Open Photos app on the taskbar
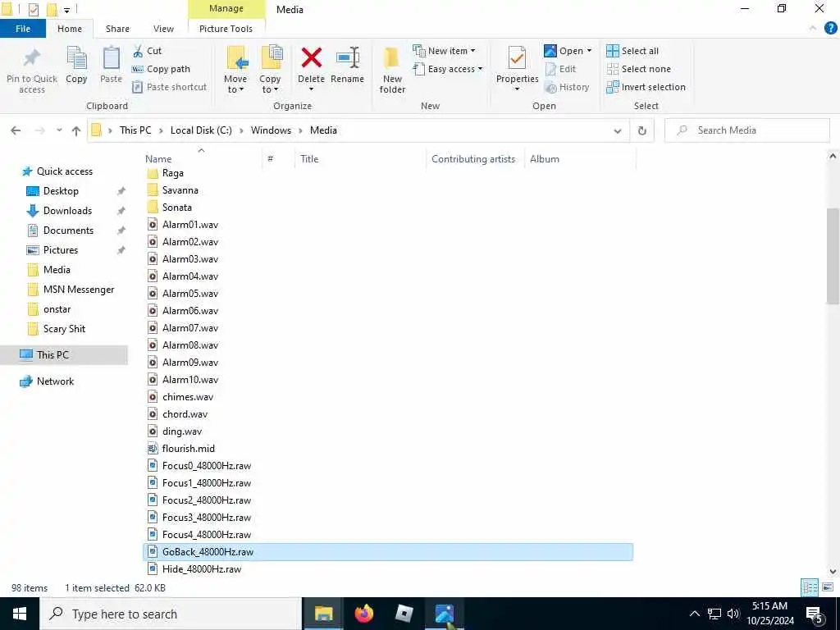This screenshot has height=630, width=840. tap(444, 614)
